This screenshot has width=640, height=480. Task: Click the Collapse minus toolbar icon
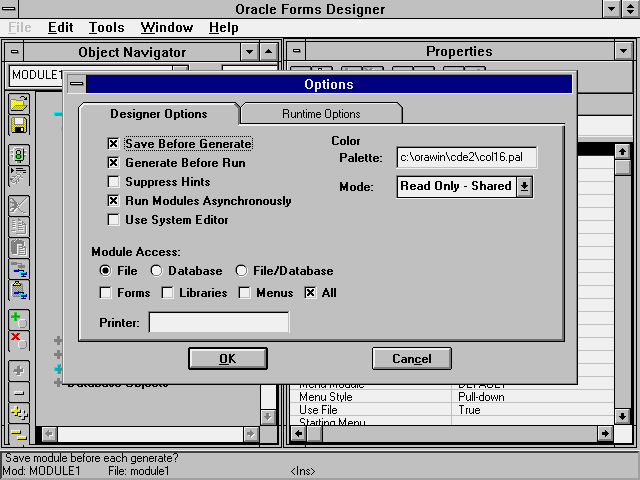(x=19, y=391)
